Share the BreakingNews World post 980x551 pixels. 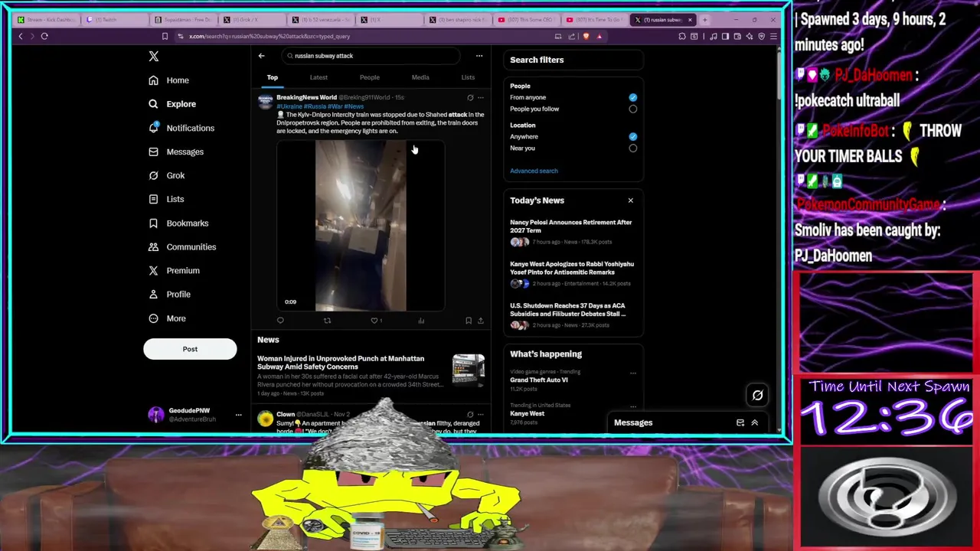tap(481, 321)
